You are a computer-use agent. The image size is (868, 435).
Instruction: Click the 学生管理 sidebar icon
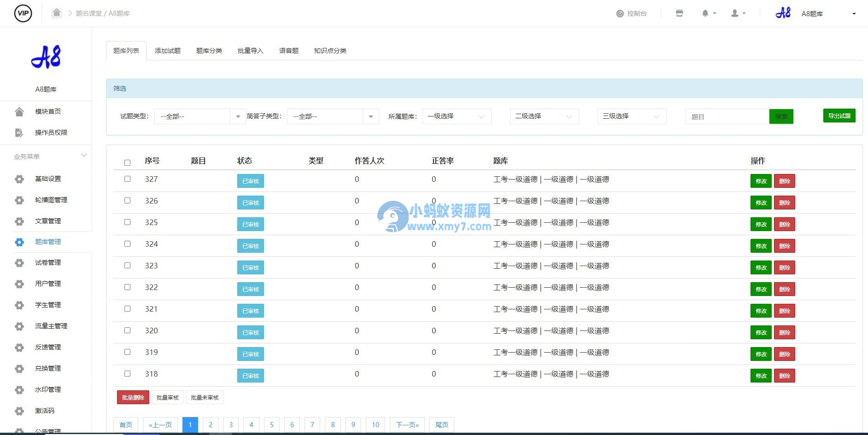[19, 305]
